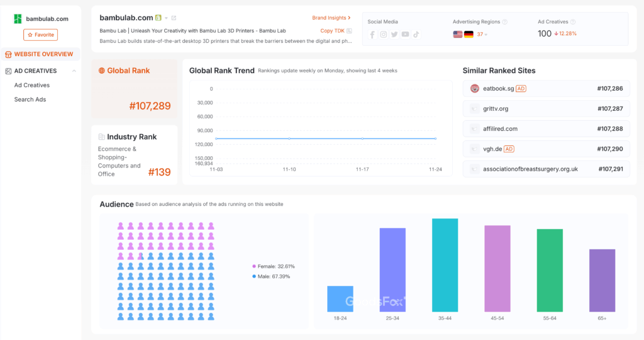Click the Ad Creatives help icon
644x340 pixels.
[x=573, y=22]
